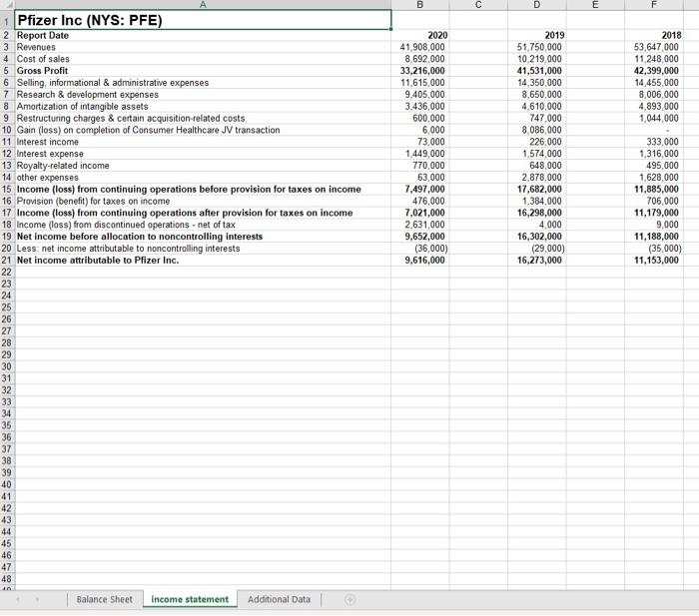
Task: Select column D header
Action: 537,5
